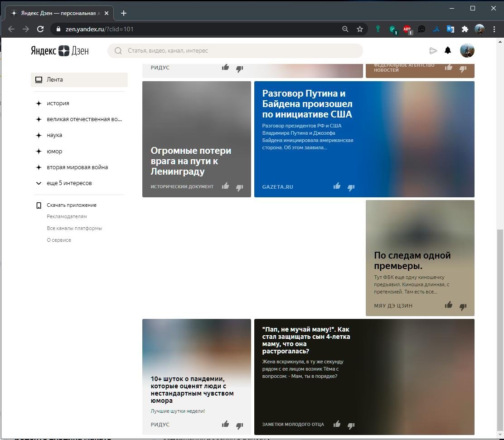
Task: Click the green key extension icon
Action: pyautogui.click(x=378, y=29)
